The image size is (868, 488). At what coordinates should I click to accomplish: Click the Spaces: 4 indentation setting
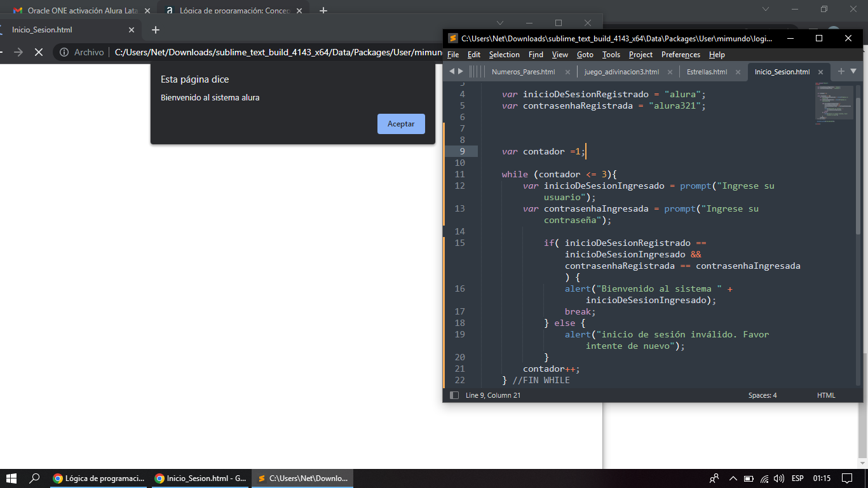pos(763,395)
